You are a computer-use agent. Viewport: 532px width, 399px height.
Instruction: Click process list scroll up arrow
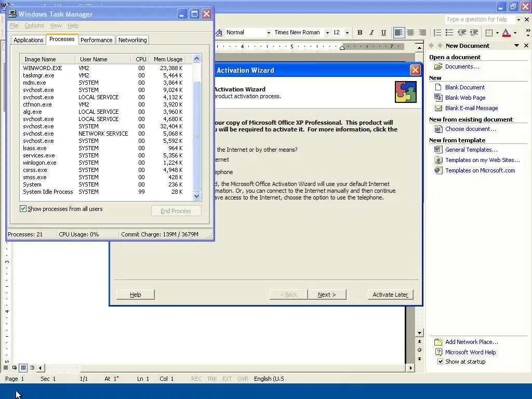click(x=196, y=59)
